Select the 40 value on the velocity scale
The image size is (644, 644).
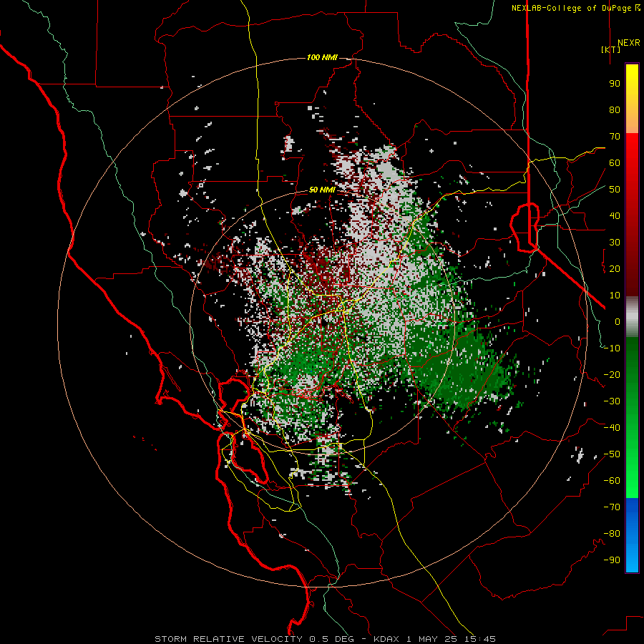click(x=615, y=215)
